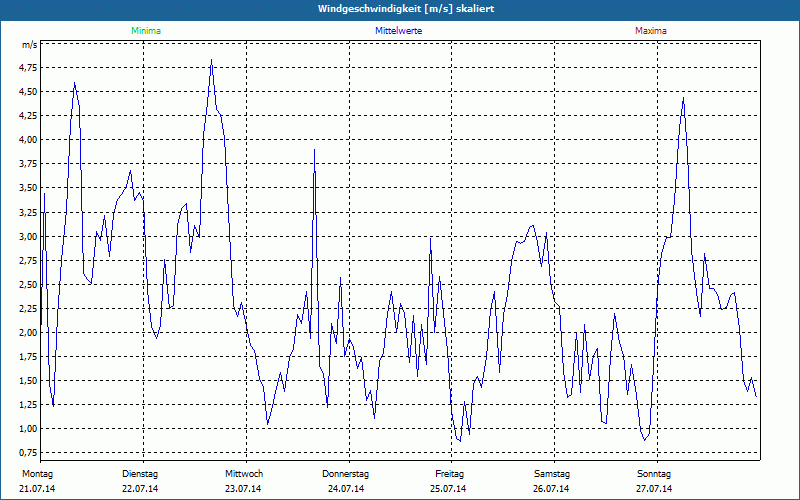Click the 2,25 y-axis value

coord(29,308)
